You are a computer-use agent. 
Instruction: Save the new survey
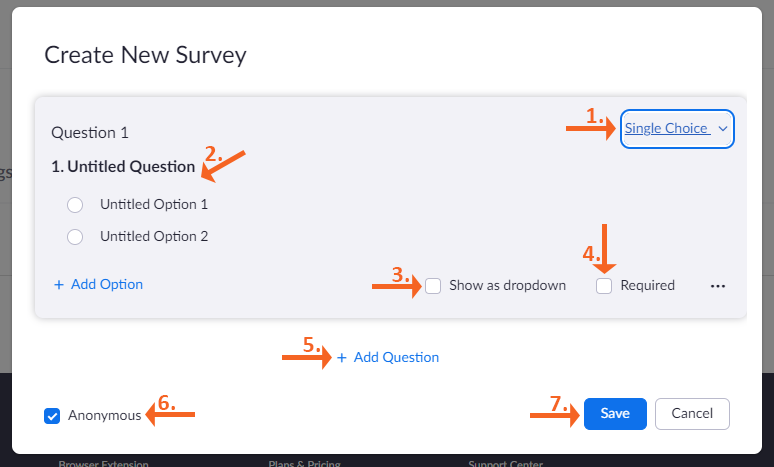(615, 414)
